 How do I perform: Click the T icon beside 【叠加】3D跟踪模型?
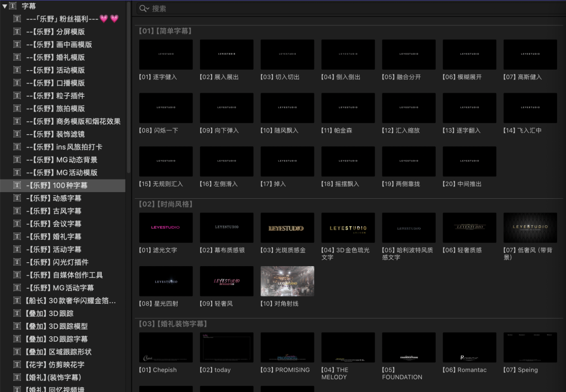coord(17,326)
